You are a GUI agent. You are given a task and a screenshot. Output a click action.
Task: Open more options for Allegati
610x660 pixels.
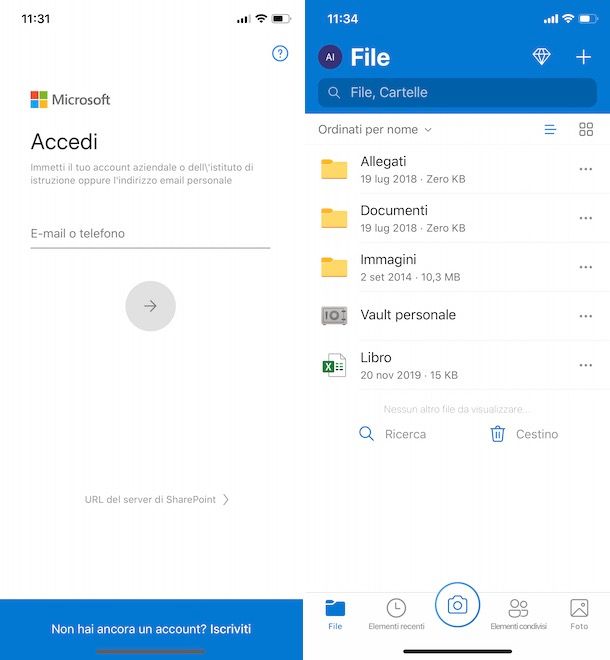tap(586, 169)
